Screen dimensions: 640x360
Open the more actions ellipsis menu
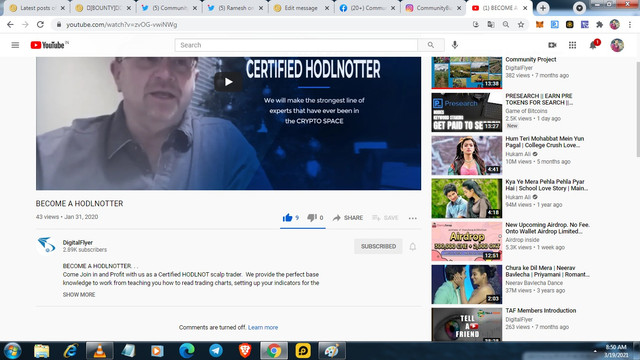(413, 218)
